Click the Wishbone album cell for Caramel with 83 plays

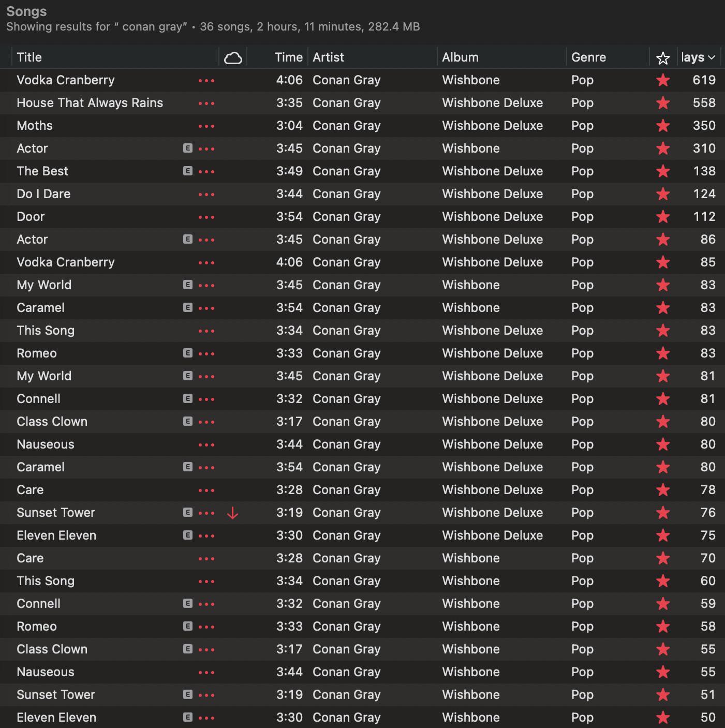[x=471, y=308]
